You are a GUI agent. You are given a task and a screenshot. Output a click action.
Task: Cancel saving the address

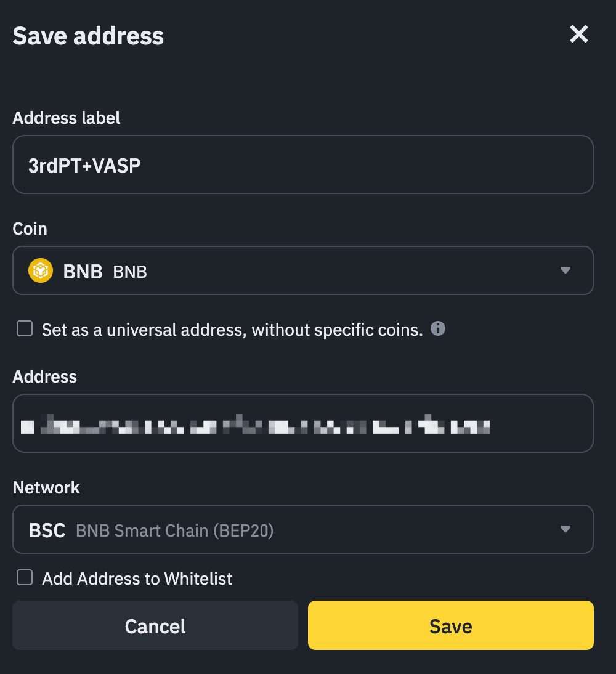click(155, 625)
